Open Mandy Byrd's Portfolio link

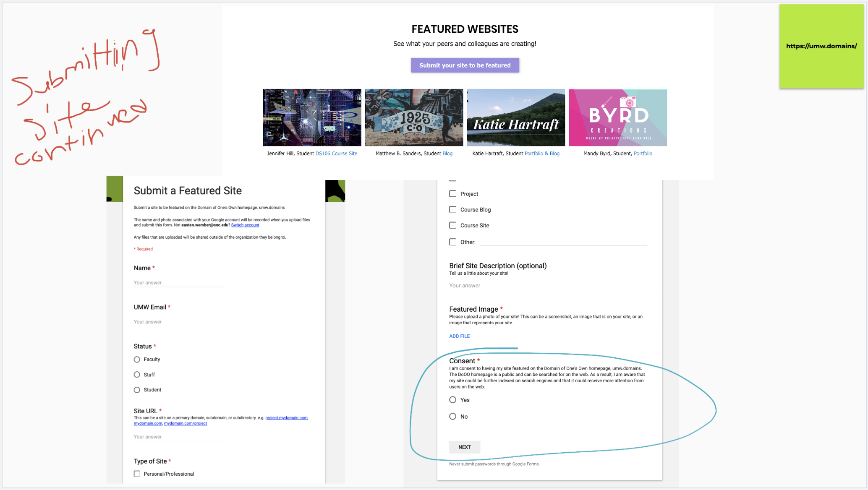[x=643, y=154]
